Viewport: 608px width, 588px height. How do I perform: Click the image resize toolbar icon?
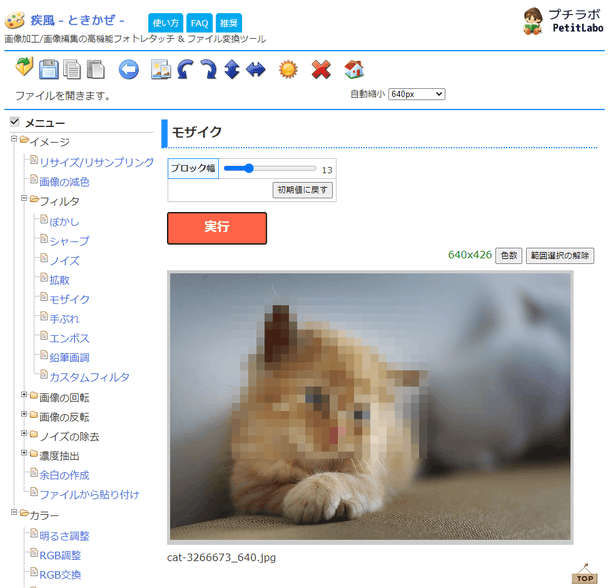pos(161,69)
